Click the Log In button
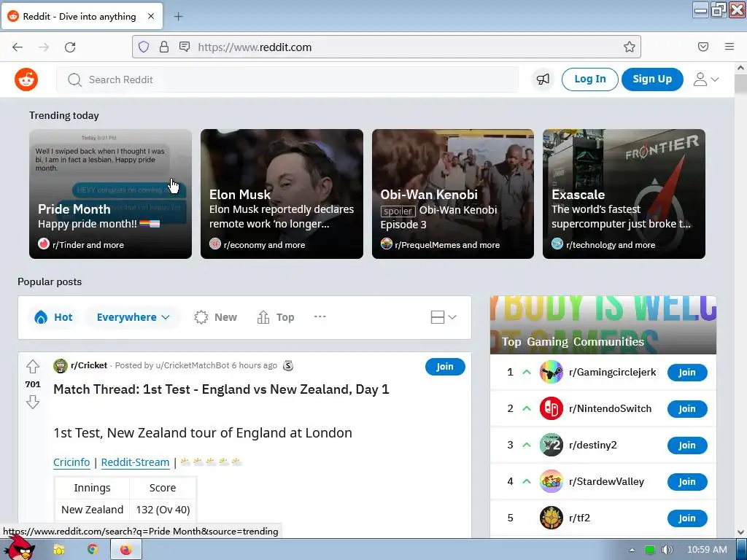The height and width of the screenshot is (560, 747). (x=589, y=79)
